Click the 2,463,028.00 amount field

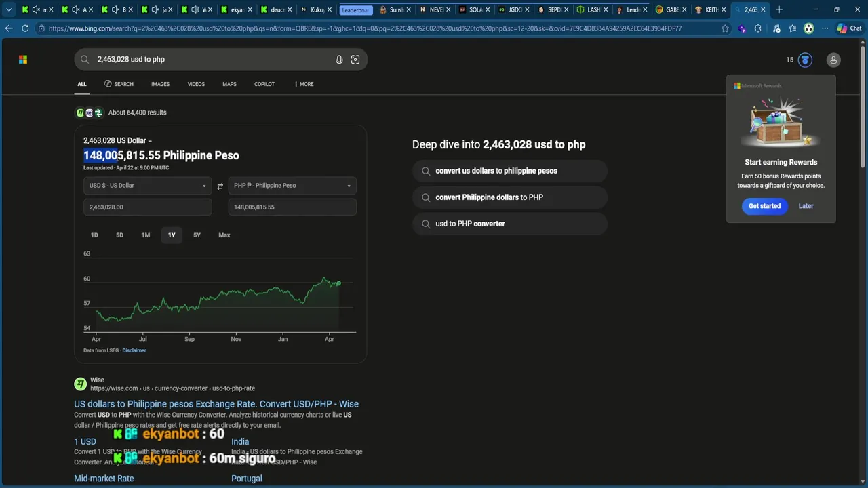[148, 207]
